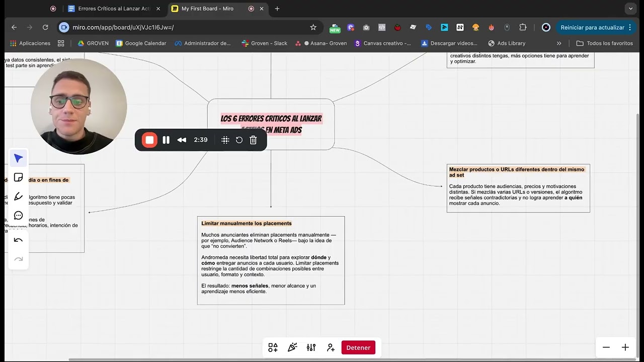Open the camera extension icon
Viewport: 644px width, 362px height.
tap(366, 27)
